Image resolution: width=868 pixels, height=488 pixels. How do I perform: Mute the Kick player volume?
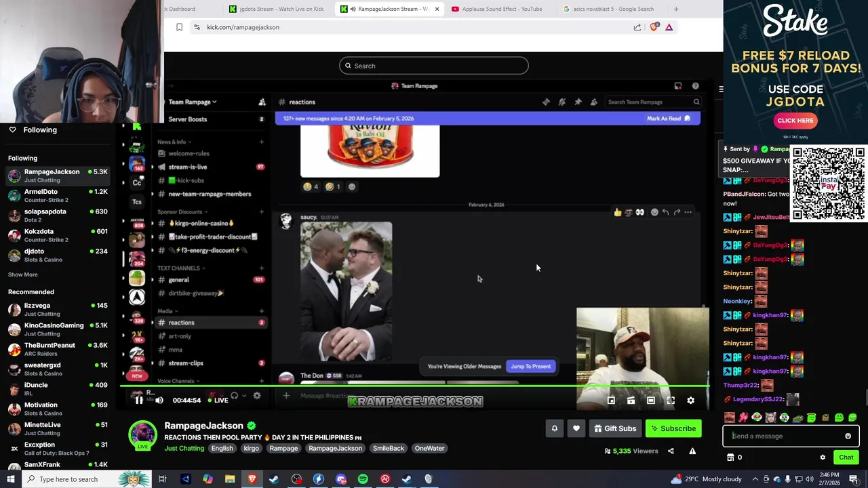[159, 400]
